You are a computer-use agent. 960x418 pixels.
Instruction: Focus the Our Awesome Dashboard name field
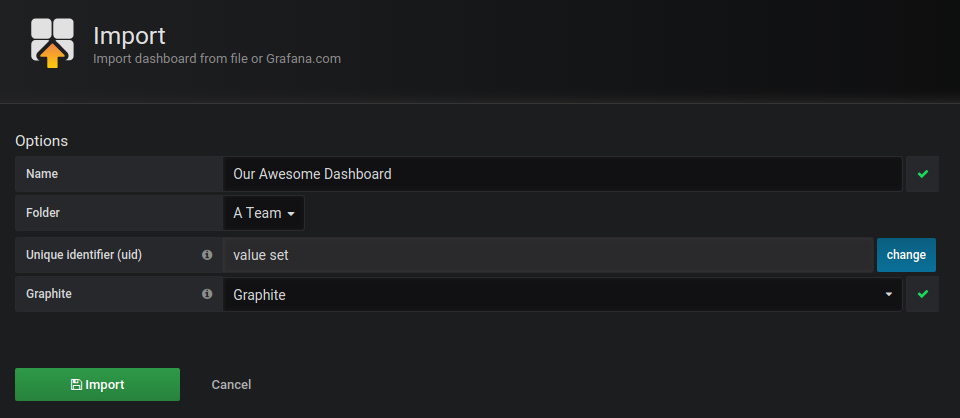[x=560, y=174]
